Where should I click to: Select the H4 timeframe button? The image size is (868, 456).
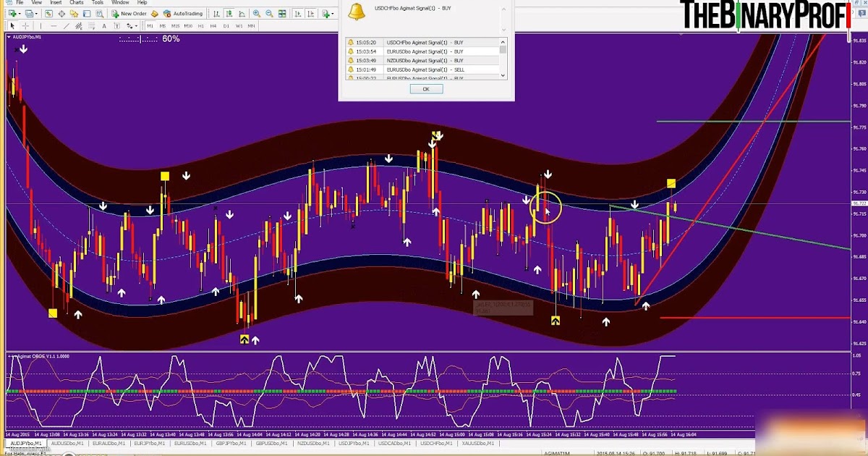click(x=213, y=26)
